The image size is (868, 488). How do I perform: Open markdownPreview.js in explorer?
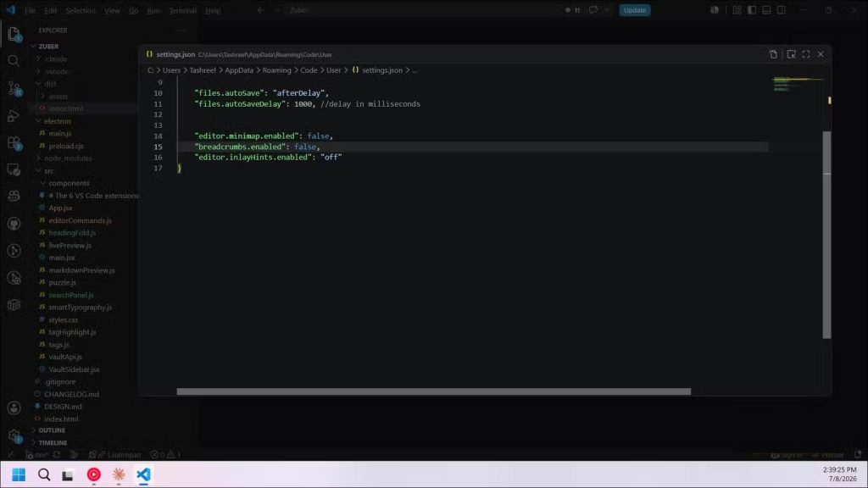pos(81,270)
